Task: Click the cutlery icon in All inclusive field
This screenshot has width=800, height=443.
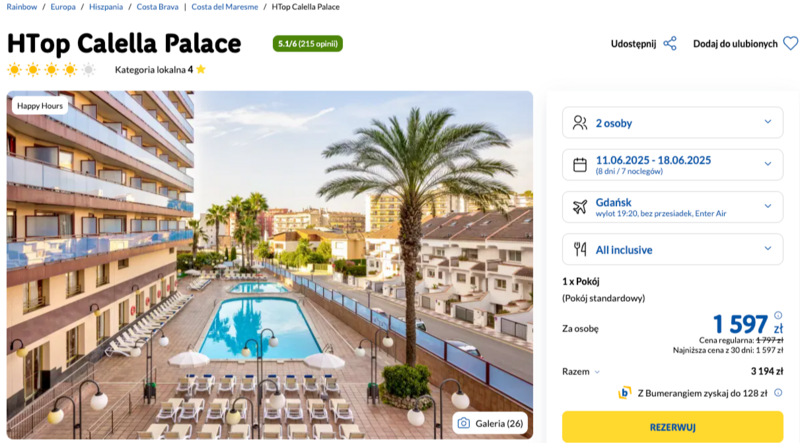Action: pos(580,249)
